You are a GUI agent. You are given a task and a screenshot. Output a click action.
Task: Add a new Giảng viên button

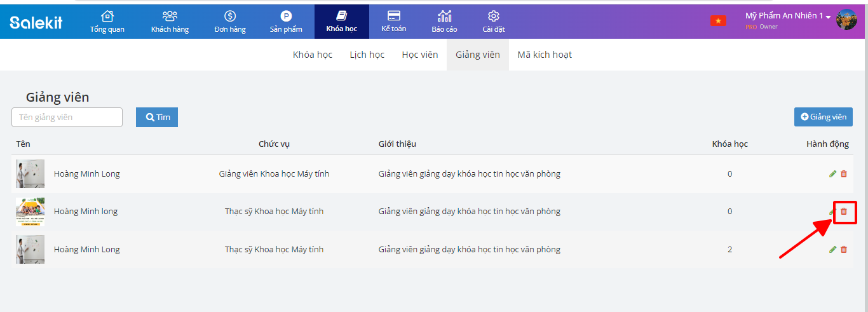[x=823, y=117]
